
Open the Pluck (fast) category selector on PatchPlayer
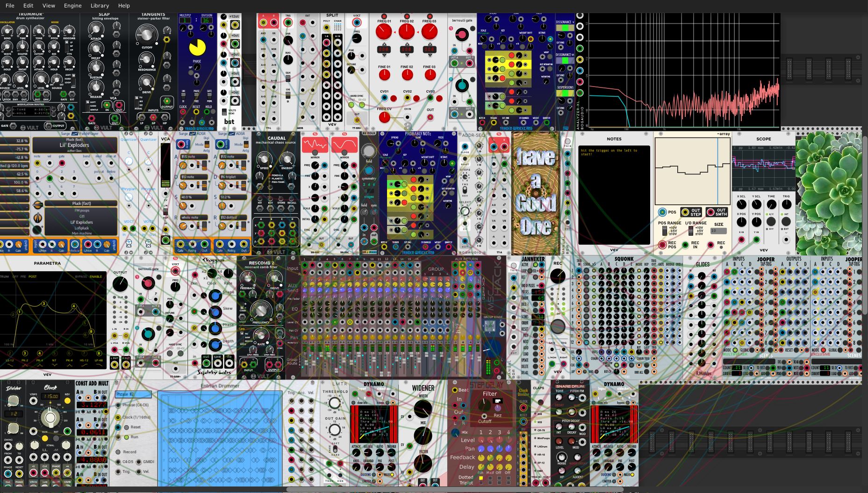point(81,203)
